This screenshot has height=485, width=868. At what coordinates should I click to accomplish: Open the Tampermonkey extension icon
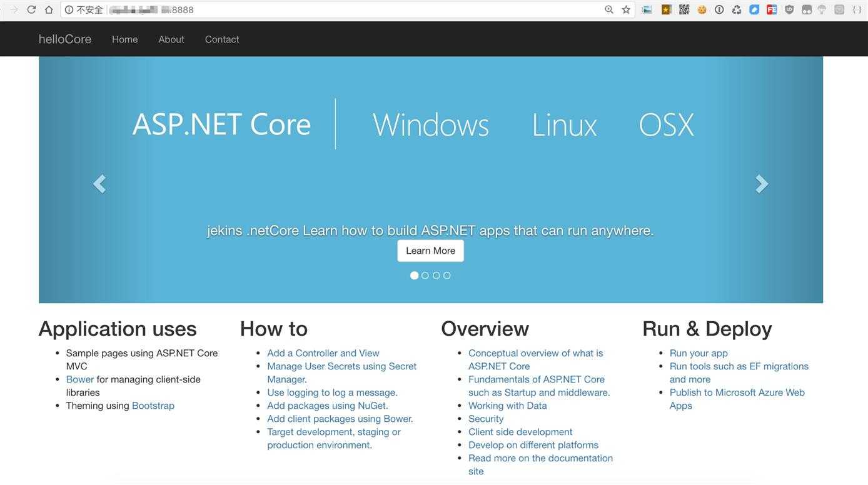coord(807,9)
